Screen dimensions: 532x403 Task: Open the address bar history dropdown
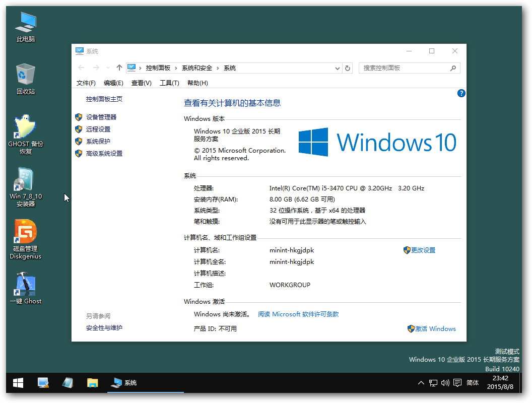337,68
